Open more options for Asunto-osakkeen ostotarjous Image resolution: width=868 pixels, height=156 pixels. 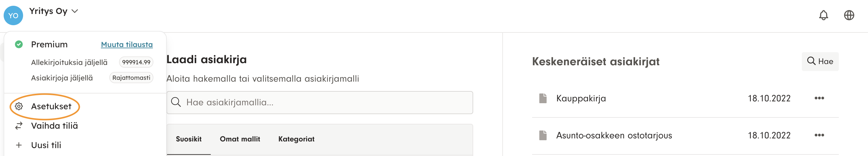(819, 135)
